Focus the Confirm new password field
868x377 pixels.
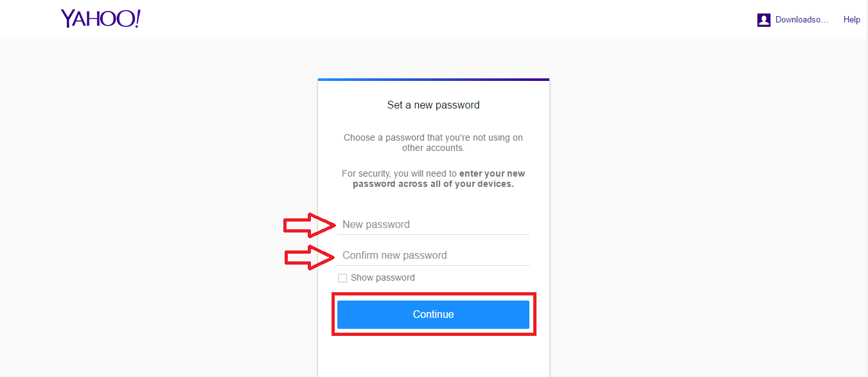[x=433, y=255]
